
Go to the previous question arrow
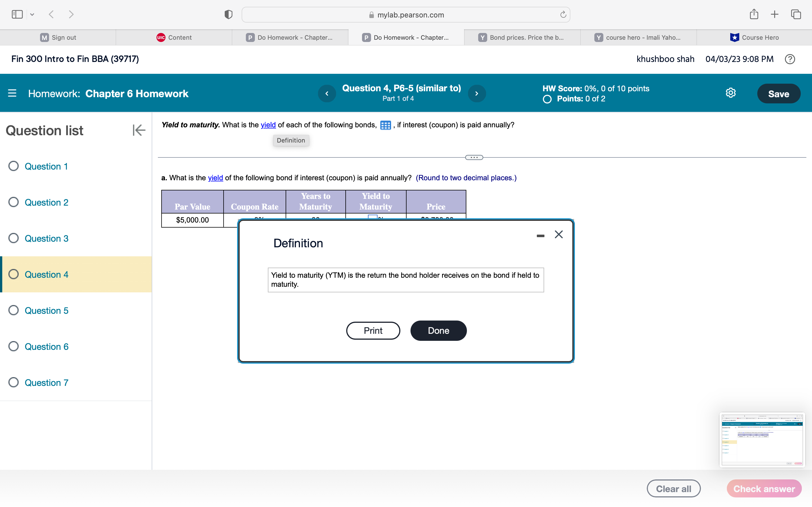(327, 94)
